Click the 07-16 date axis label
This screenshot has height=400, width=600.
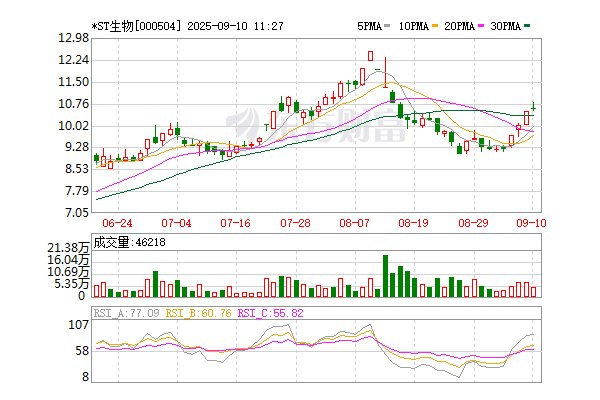click(234, 222)
